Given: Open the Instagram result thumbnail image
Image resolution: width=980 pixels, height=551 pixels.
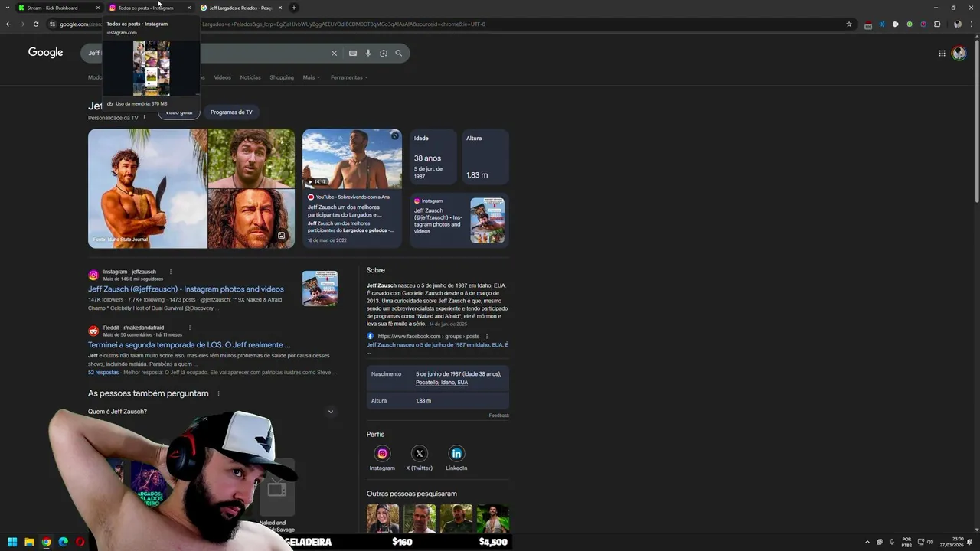Looking at the screenshot, I should pyautogui.click(x=320, y=289).
